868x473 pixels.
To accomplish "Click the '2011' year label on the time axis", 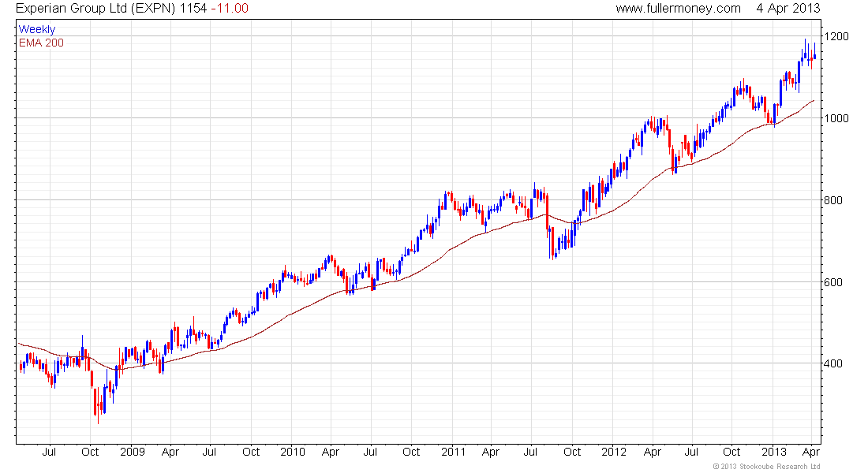I will [x=454, y=452].
